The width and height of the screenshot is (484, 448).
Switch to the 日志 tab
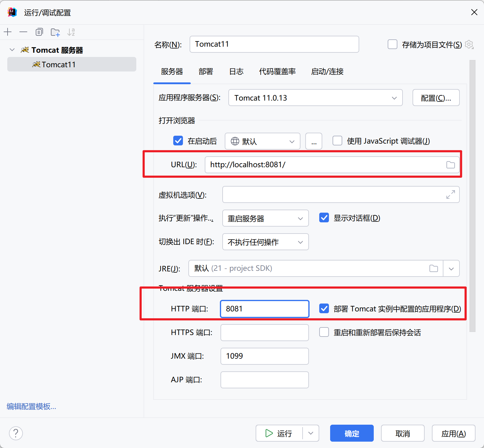(236, 71)
